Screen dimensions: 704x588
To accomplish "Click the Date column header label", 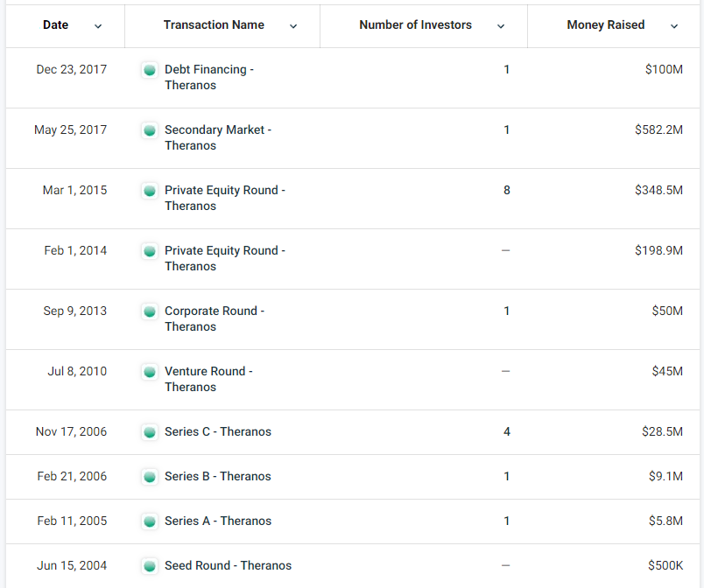I will 56,25.
